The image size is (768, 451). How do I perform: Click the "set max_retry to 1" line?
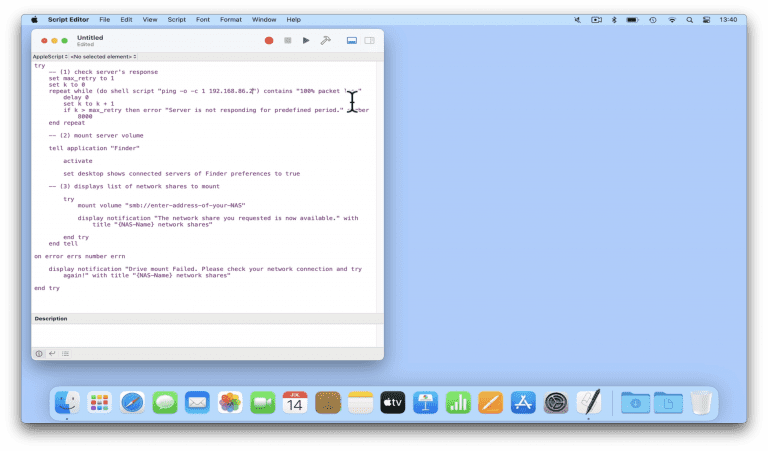pos(81,78)
